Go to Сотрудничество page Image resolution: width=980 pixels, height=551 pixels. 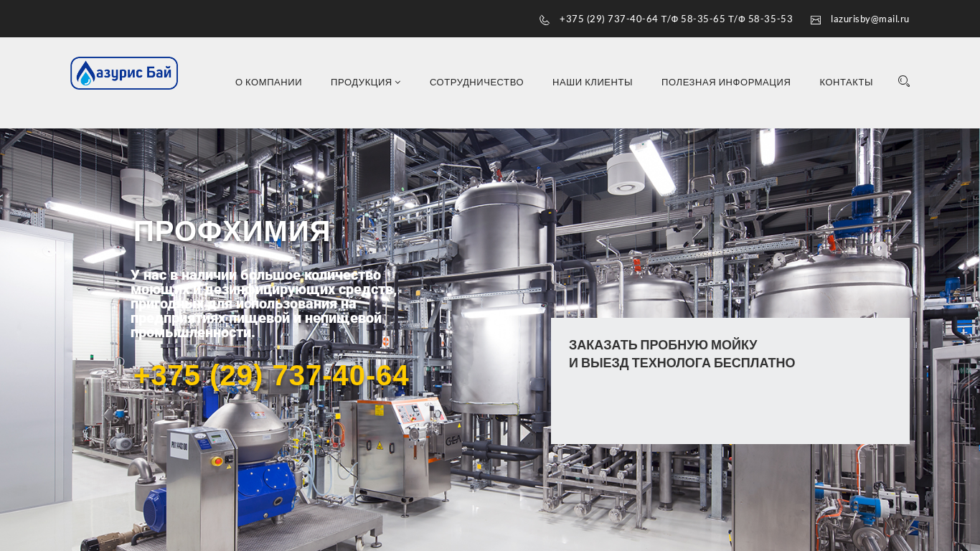point(476,83)
